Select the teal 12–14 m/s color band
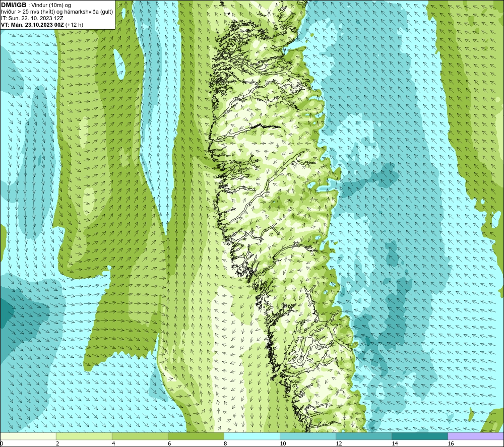Viewport: 504px width, 447px height. pos(364,436)
